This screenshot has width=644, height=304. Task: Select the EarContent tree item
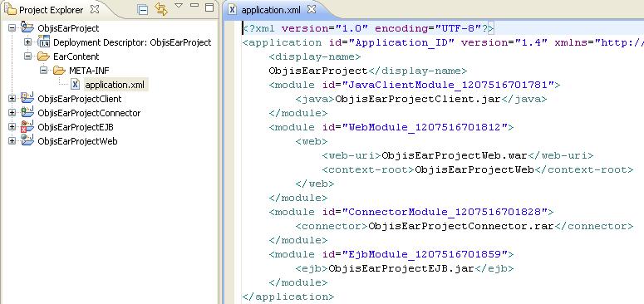(x=76, y=56)
